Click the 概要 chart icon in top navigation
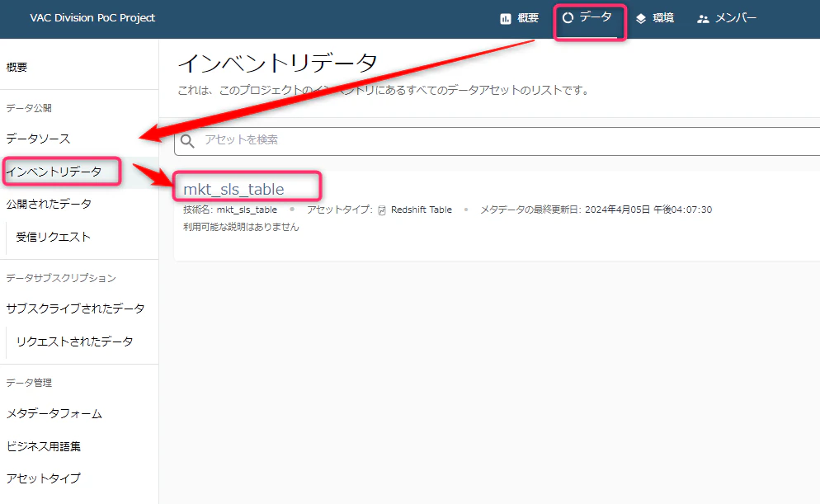This screenshot has height=504, width=820. pos(505,19)
